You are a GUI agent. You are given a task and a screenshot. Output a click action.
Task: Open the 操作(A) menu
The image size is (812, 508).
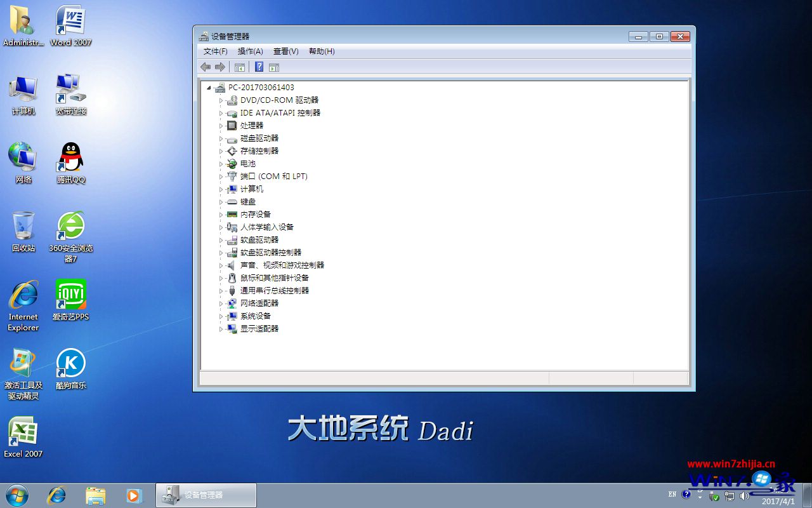tap(251, 51)
